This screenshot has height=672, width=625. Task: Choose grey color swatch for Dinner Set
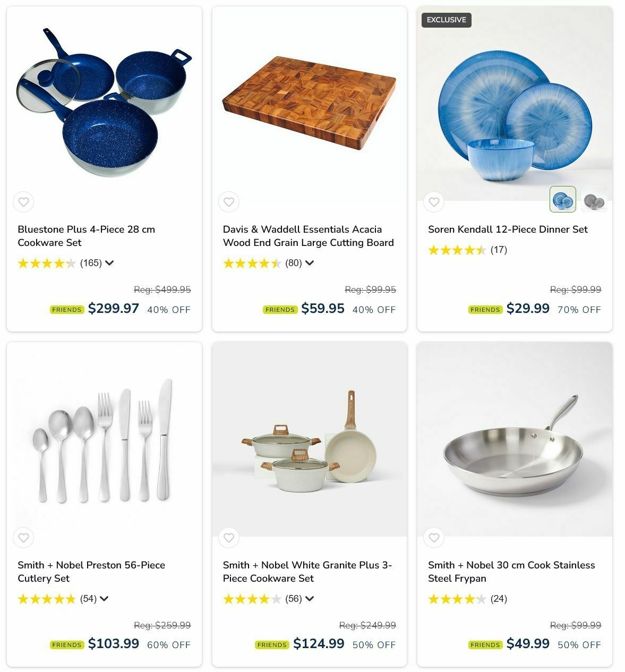[594, 199]
